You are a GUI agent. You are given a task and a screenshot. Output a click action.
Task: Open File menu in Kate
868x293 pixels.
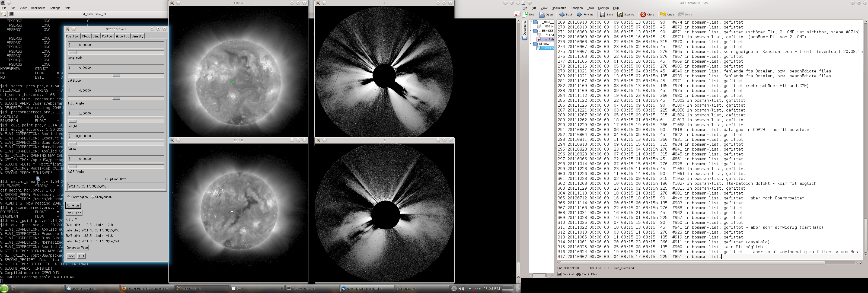[525, 8]
